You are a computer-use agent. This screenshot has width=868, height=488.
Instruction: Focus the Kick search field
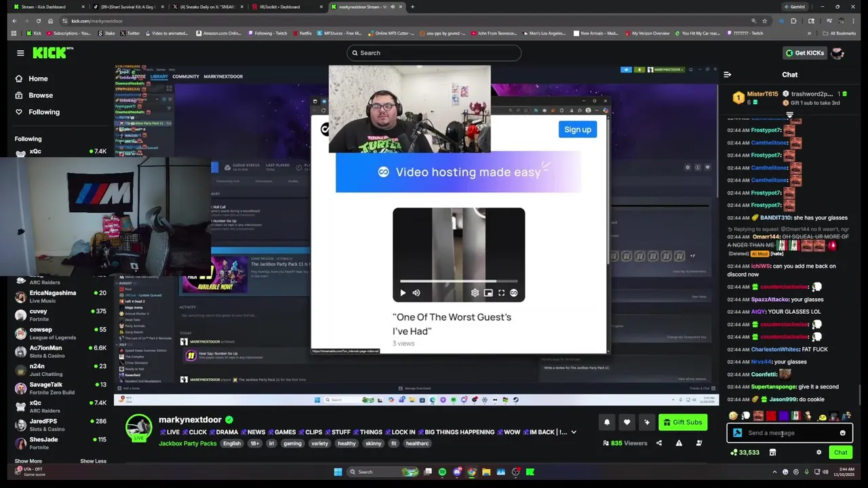coord(434,53)
